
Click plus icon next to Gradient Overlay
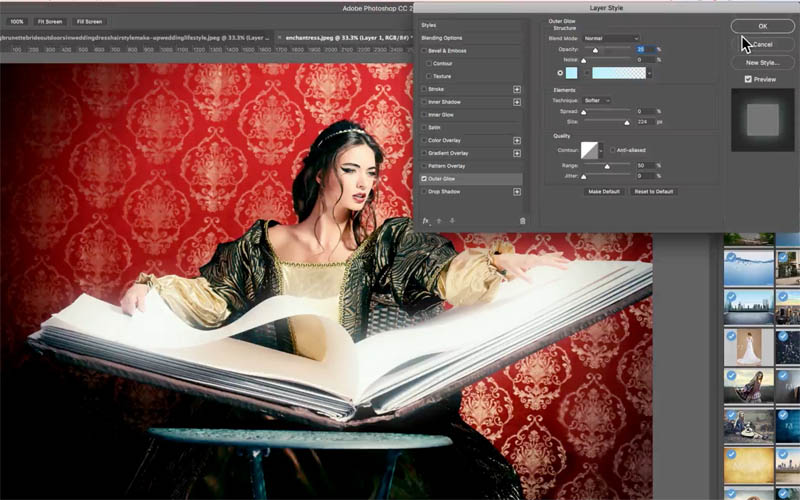pyautogui.click(x=517, y=153)
